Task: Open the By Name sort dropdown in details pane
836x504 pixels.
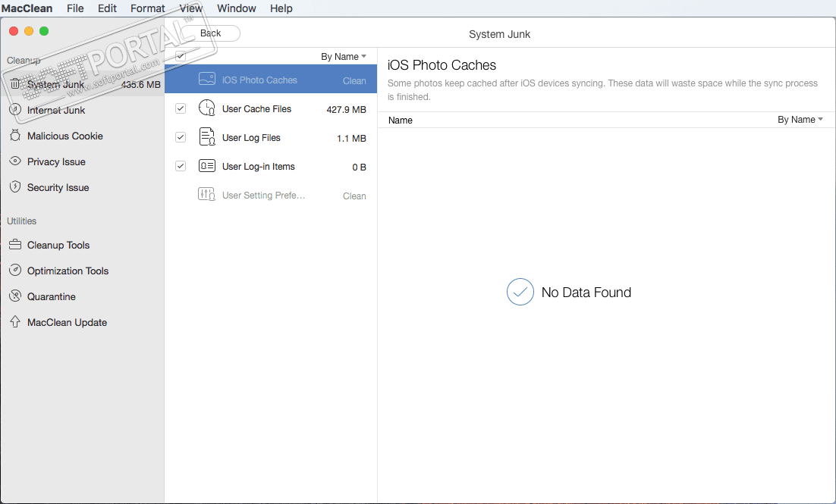Action: click(x=800, y=119)
